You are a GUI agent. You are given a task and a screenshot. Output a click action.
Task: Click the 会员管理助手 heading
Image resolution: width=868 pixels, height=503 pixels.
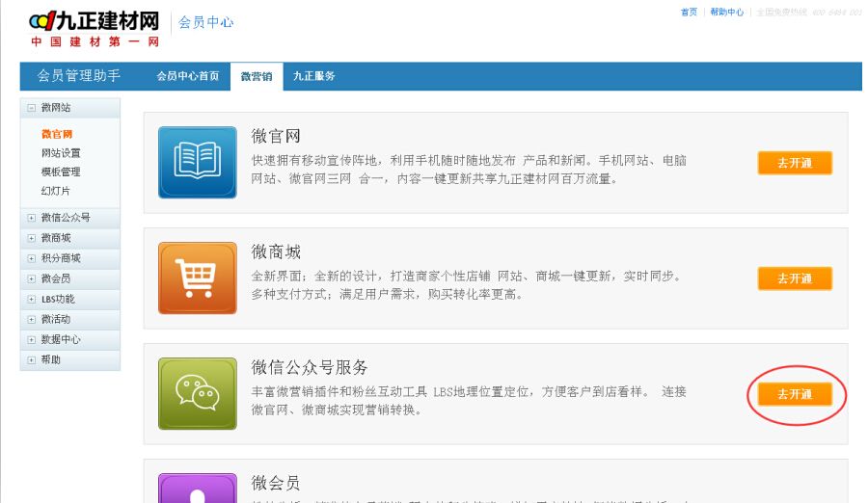tap(79, 76)
